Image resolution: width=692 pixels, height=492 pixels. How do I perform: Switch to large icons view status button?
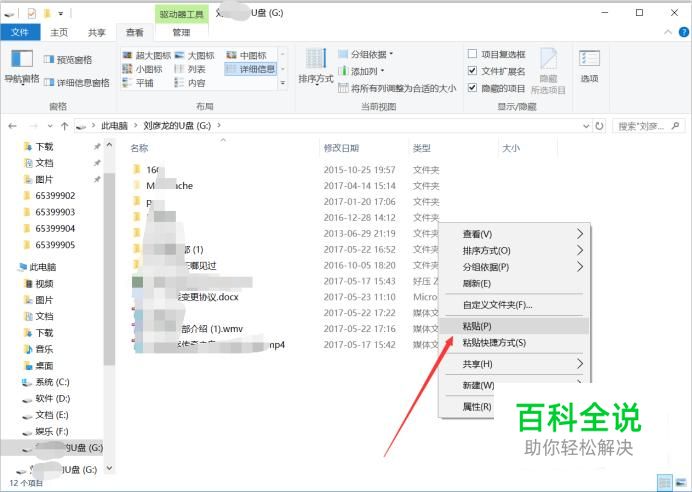click(x=680, y=482)
